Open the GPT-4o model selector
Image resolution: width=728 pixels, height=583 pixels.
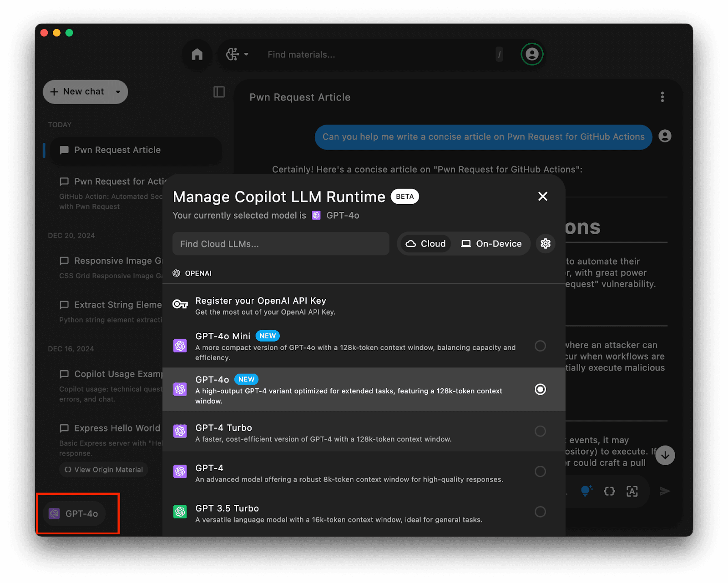click(x=75, y=513)
